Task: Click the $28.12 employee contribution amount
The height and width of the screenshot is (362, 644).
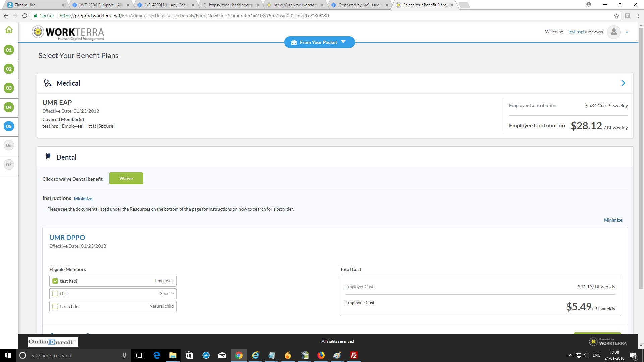Action: (x=586, y=126)
